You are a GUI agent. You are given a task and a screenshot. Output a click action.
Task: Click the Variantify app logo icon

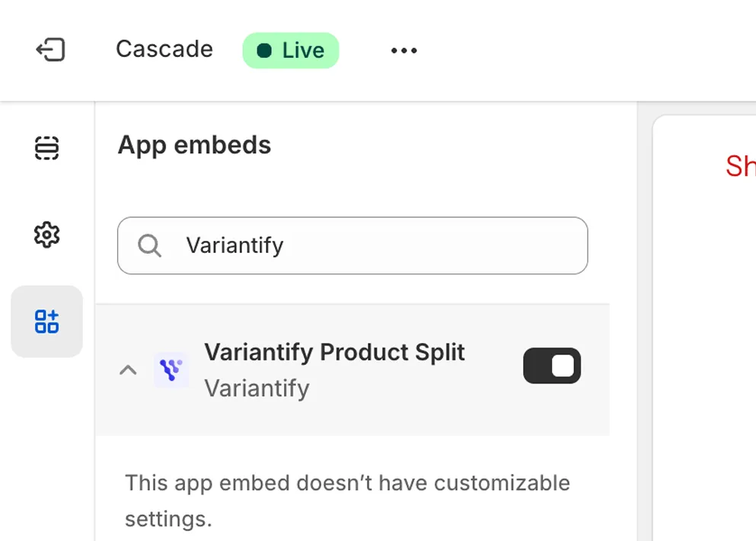point(171,370)
